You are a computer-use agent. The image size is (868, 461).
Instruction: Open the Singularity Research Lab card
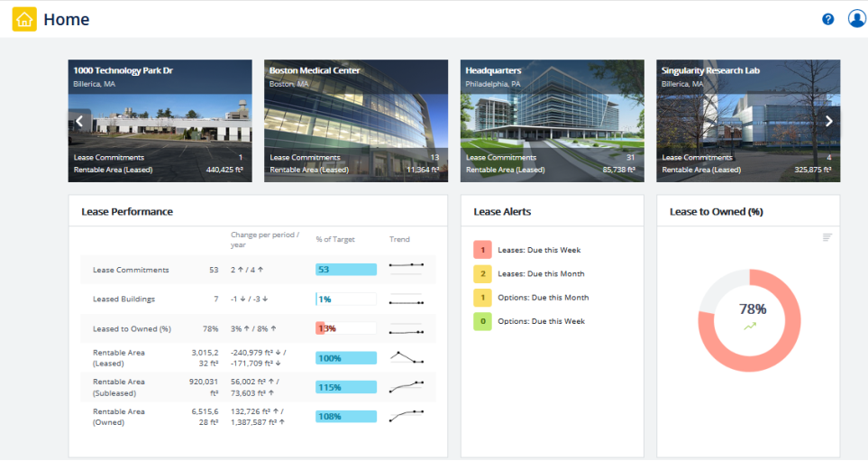pos(748,121)
